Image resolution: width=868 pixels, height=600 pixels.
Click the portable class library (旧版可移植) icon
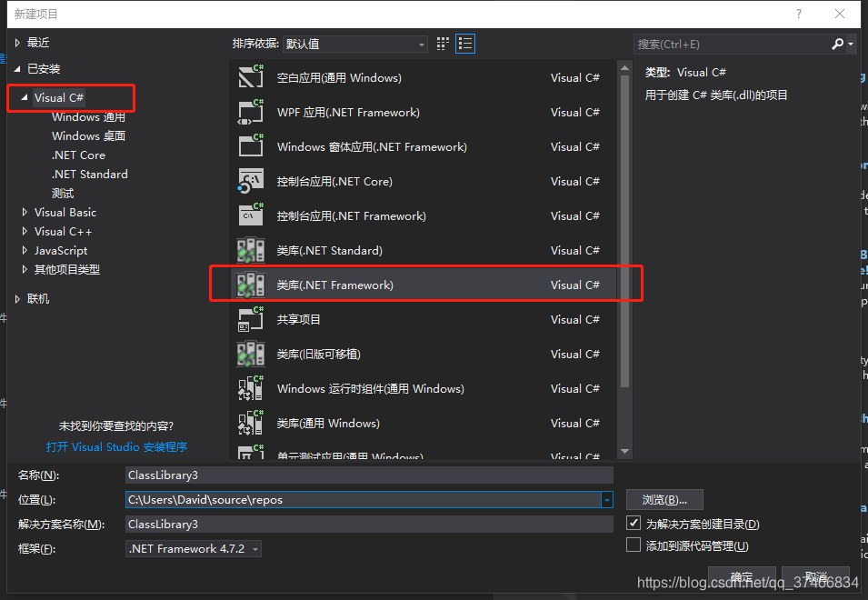coord(251,354)
